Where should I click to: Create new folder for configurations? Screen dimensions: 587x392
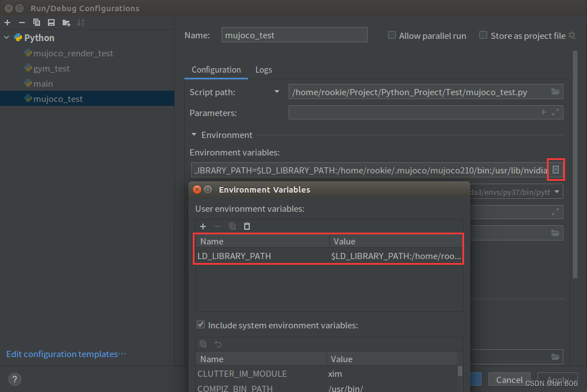click(x=67, y=23)
